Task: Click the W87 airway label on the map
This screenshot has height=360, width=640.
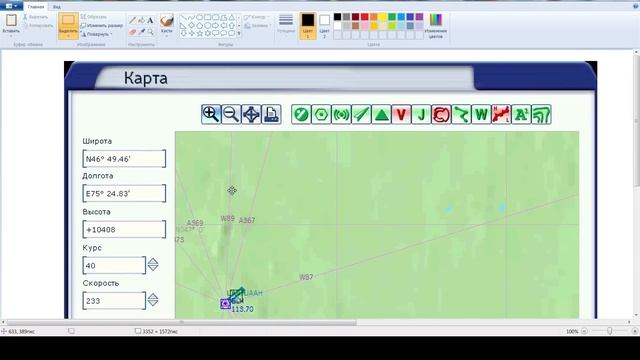Action: (x=306, y=277)
